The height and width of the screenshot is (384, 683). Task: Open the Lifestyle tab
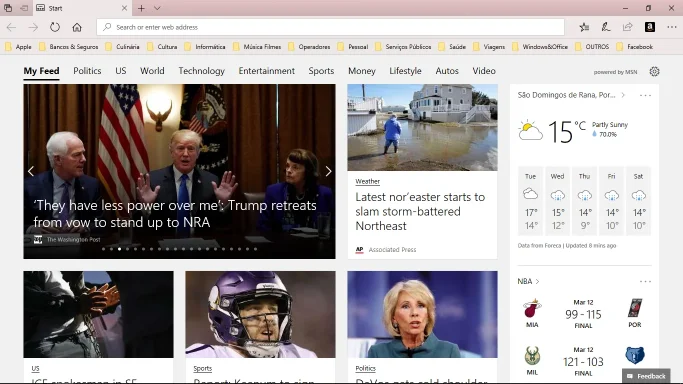[x=405, y=71]
